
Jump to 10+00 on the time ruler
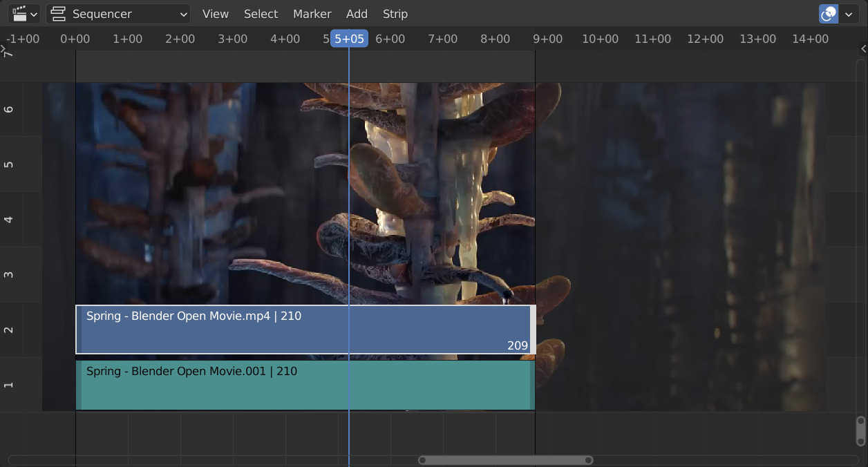601,39
